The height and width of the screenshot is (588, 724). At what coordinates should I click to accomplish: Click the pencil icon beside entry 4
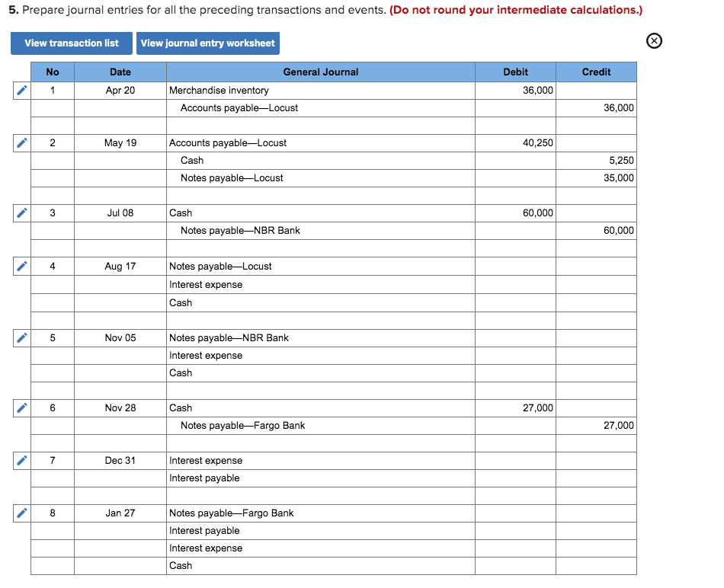point(21,266)
